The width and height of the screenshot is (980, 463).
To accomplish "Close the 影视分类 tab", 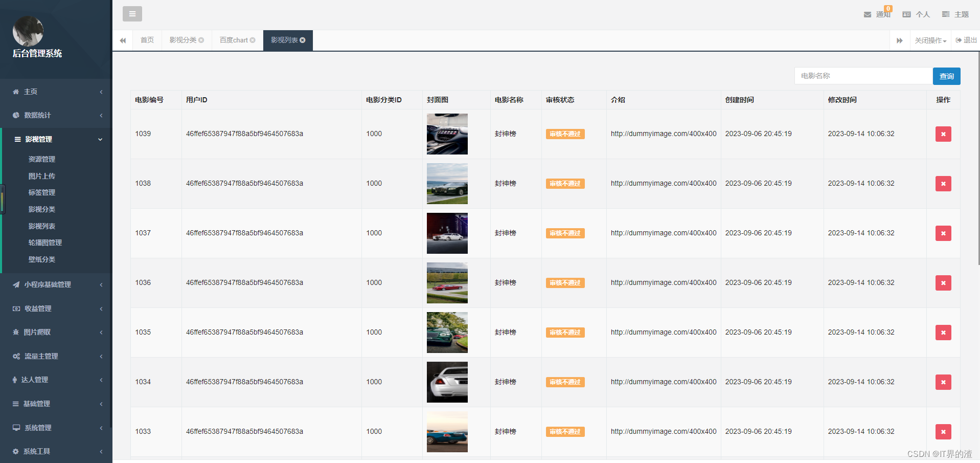I will pos(201,40).
